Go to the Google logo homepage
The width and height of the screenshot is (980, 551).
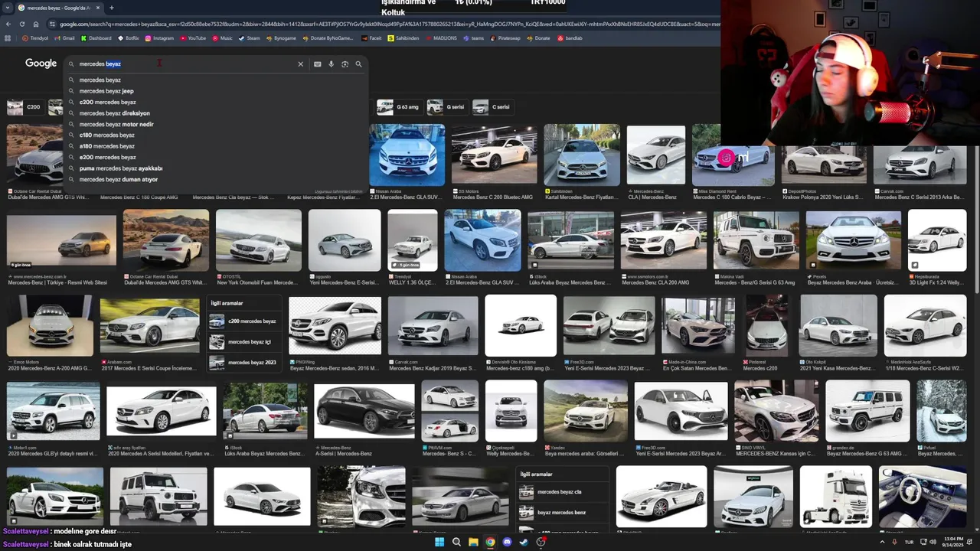[x=41, y=64]
